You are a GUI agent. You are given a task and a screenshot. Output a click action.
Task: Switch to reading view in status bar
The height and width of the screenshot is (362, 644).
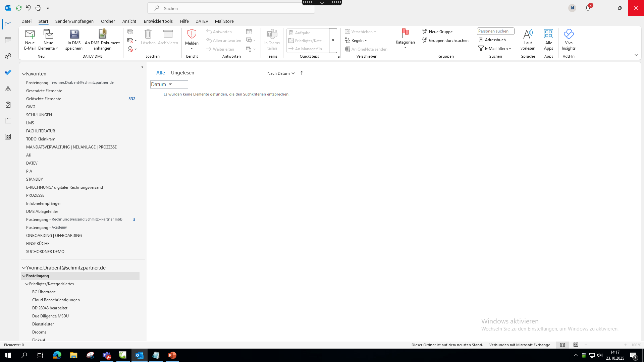(576, 345)
